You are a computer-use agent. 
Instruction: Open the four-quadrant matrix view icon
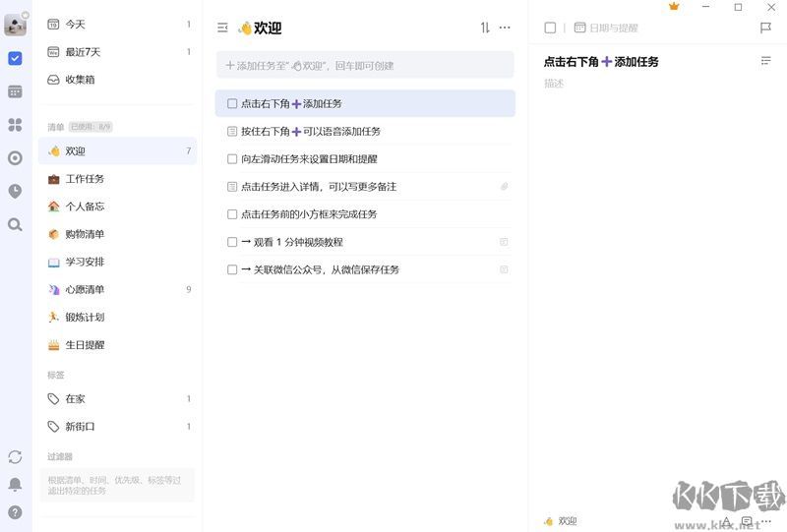coord(15,125)
